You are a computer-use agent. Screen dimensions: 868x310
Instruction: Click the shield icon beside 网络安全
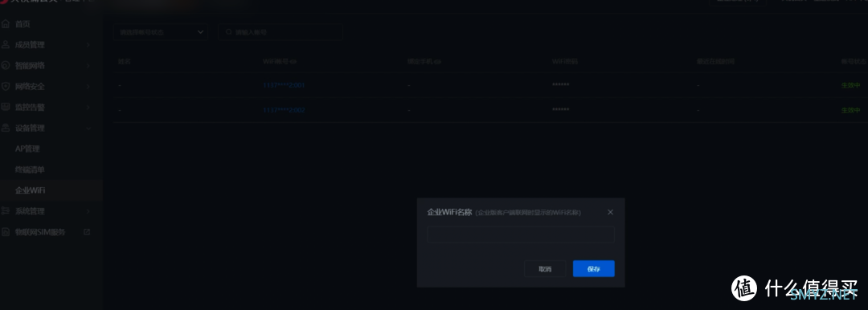pyautogui.click(x=6, y=87)
